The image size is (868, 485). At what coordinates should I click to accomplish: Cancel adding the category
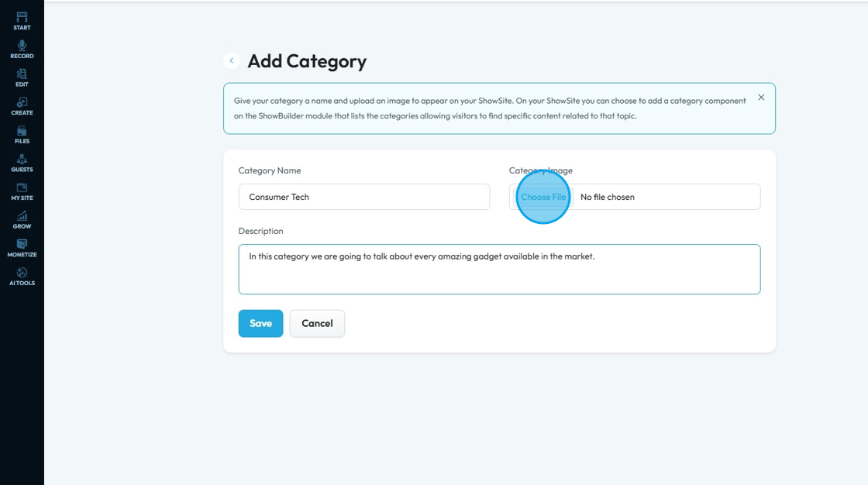coord(317,323)
